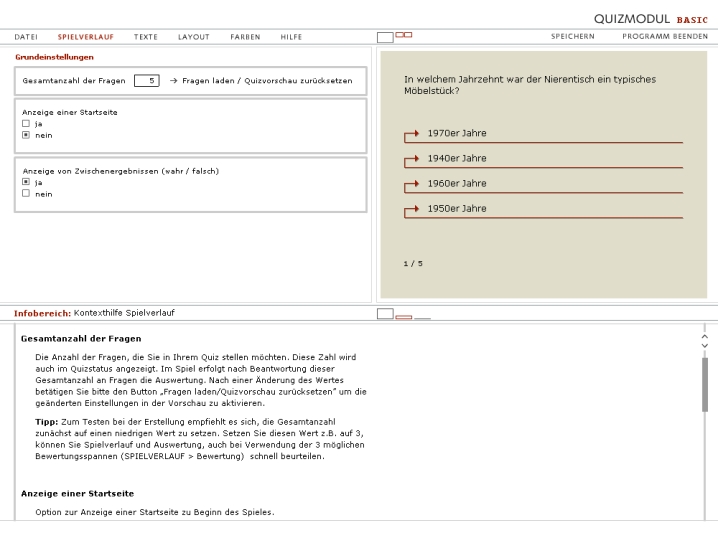Click the large-size icon in the Infobereich bar
718x538 pixels.
click(x=385, y=314)
